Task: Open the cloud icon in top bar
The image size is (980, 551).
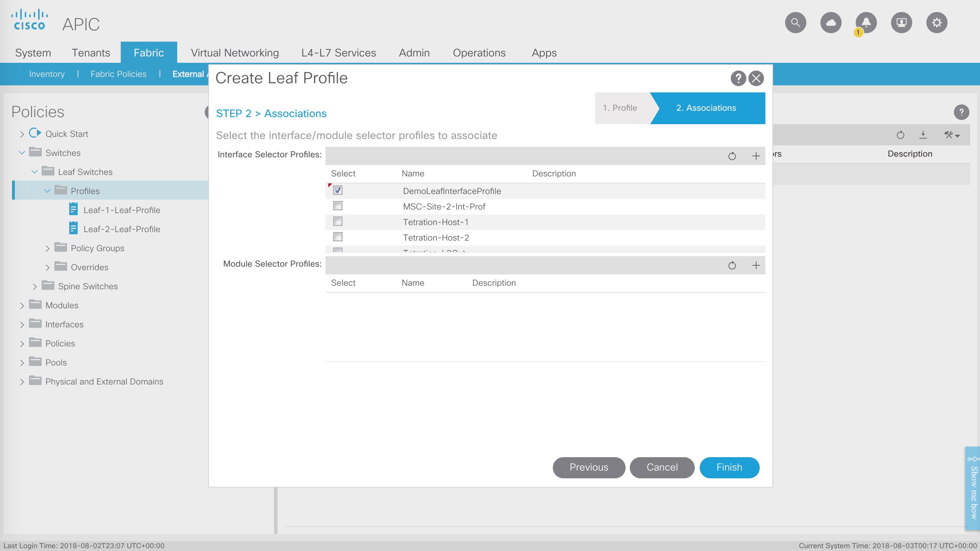Action: pyautogui.click(x=830, y=23)
